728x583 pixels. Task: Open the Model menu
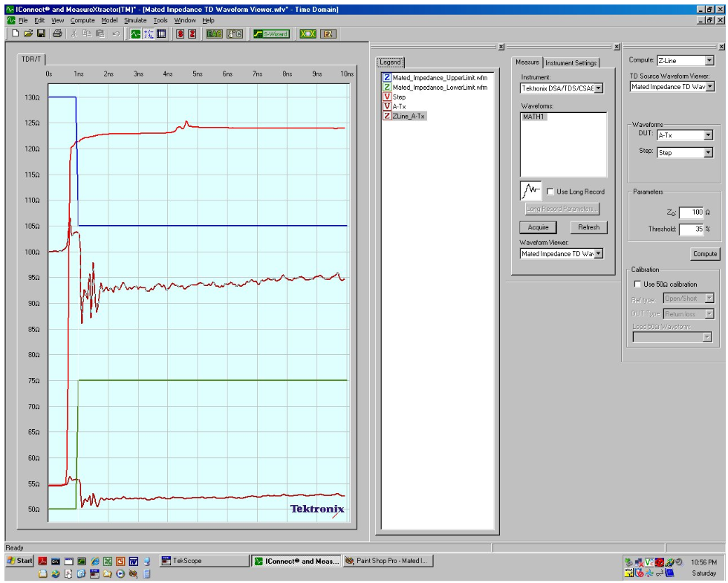(110, 21)
